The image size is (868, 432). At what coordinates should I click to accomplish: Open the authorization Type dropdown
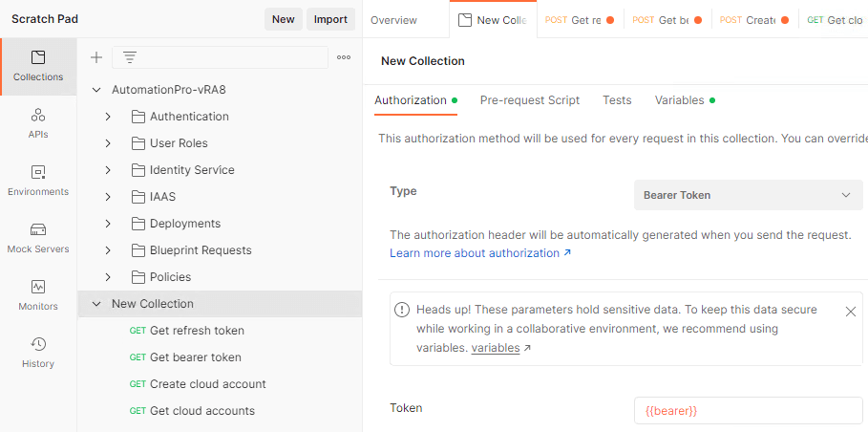(748, 195)
